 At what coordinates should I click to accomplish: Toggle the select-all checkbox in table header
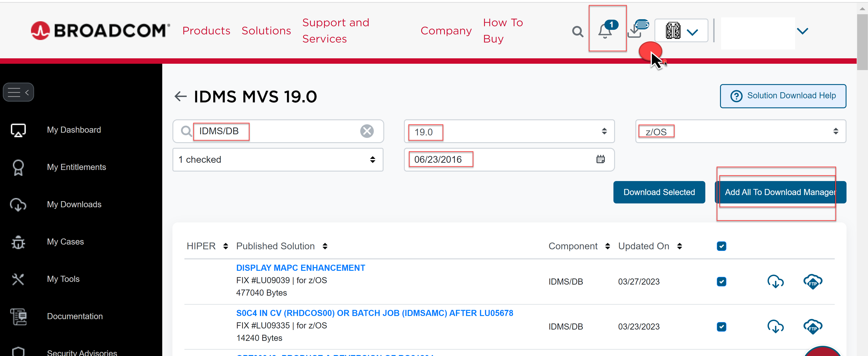pyautogui.click(x=721, y=246)
